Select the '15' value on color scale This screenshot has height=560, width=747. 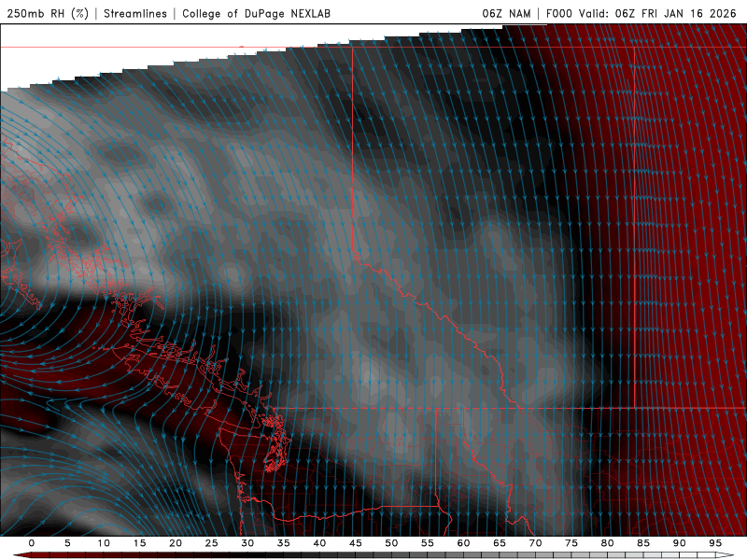(x=139, y=543)
